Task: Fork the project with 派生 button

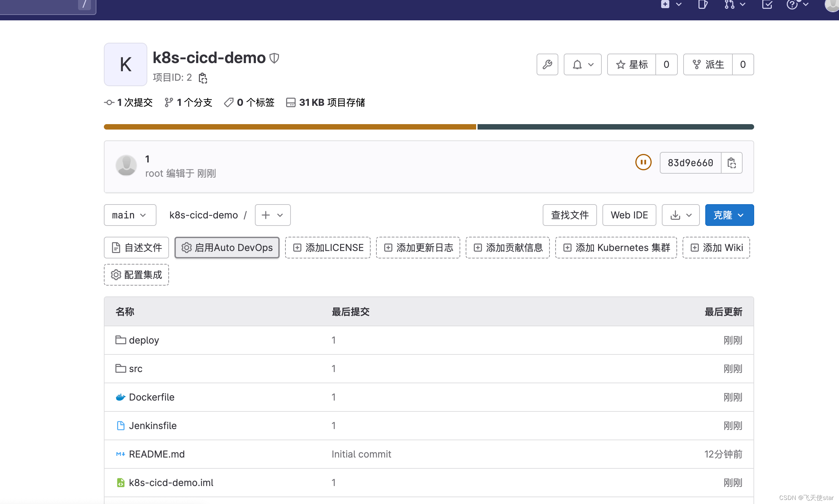Action: click(x=708, y=64)
